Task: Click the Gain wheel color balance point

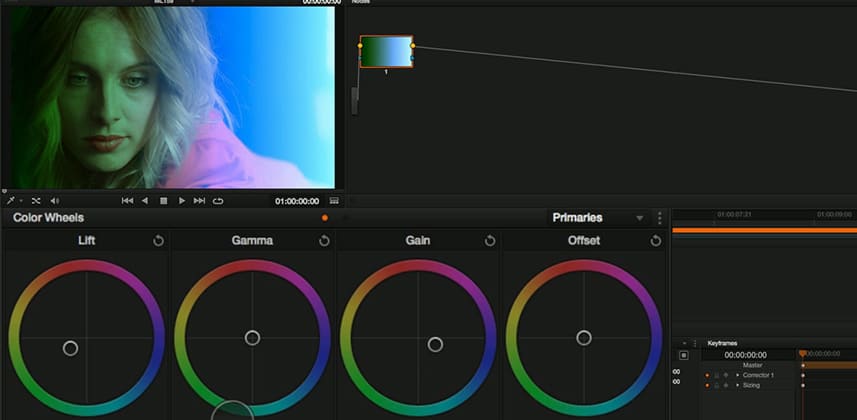Action: pyautogui.click(x=435, y=345)
